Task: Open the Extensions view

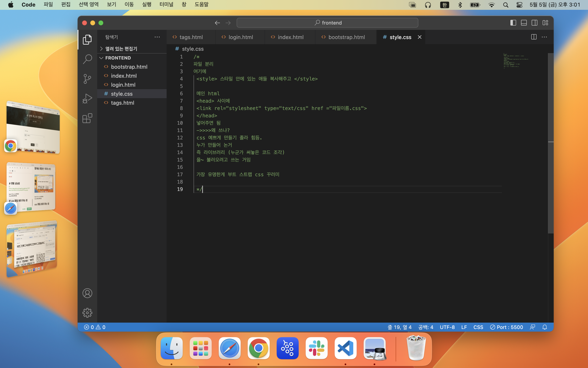Action: point(87,118)
